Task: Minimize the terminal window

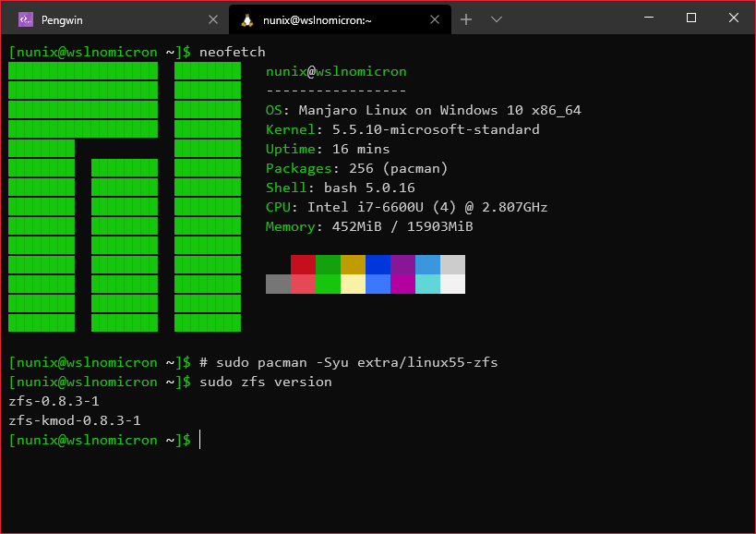Action: pos(648,18)
